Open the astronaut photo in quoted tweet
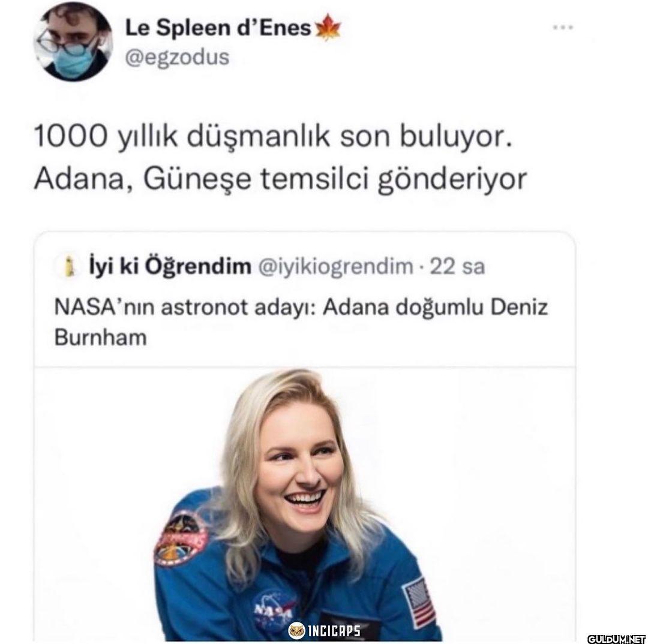 pyautogui.click(x=305, y=503)
